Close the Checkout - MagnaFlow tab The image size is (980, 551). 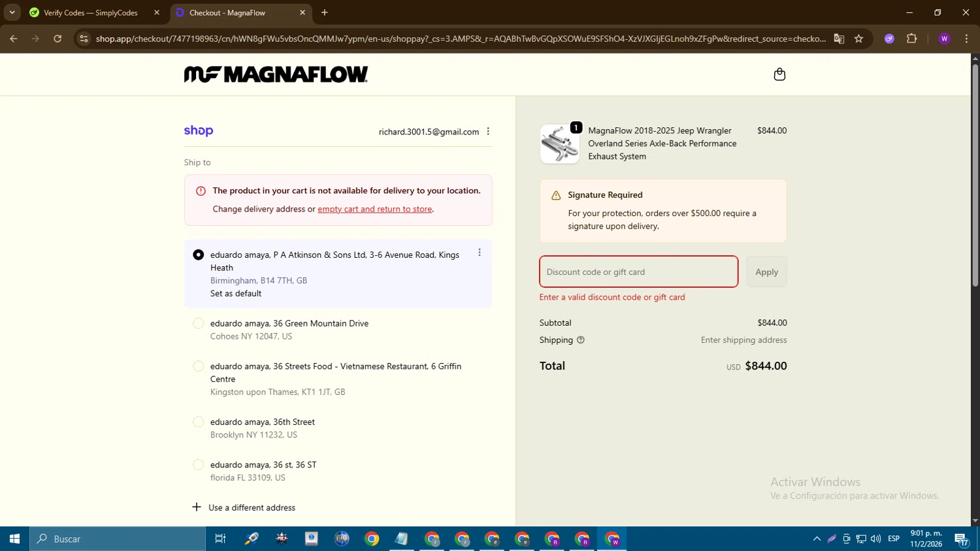coord(302,12)
